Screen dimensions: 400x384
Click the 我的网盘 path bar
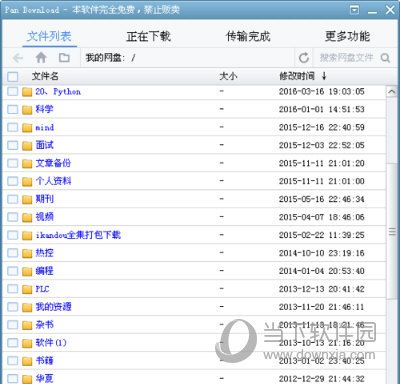(x=187, y=58)
